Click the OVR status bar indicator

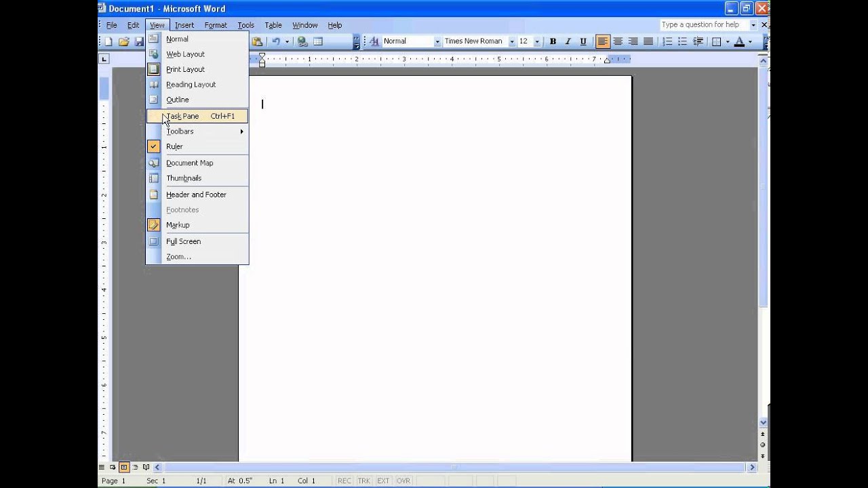403,481
